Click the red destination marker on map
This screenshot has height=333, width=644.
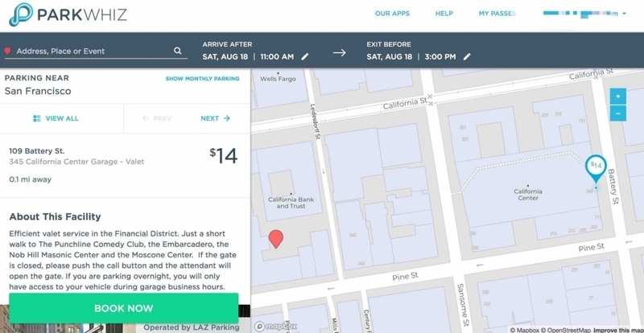point(276,239)
